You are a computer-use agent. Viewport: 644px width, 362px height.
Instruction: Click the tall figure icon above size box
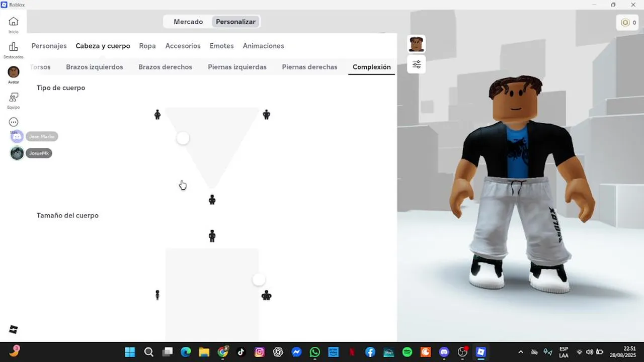tap(212, 236)
